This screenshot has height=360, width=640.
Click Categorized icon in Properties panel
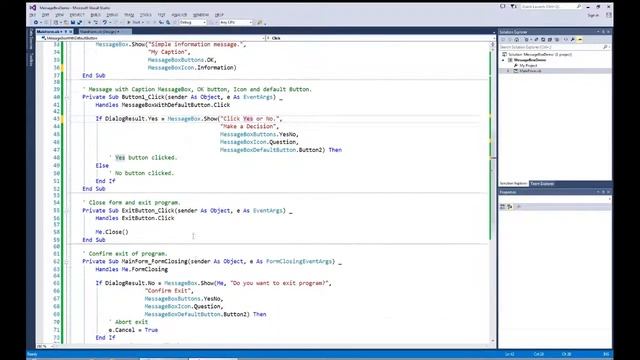tap(502, 207)
